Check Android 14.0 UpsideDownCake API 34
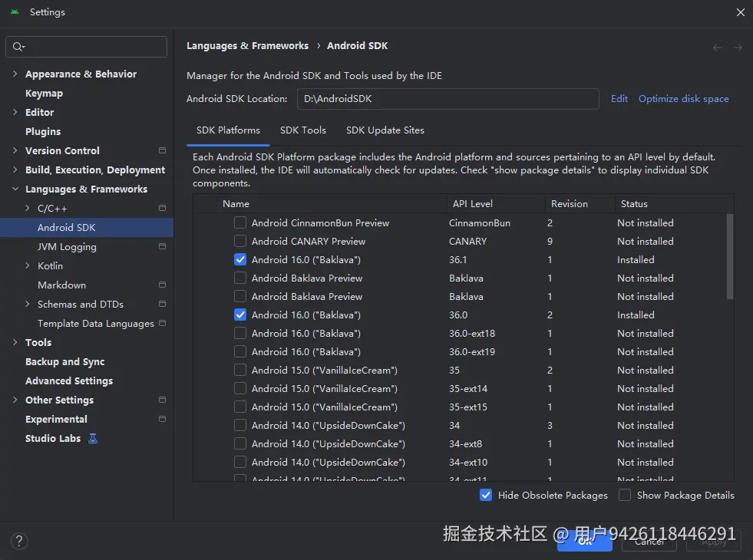 [240, 425]
